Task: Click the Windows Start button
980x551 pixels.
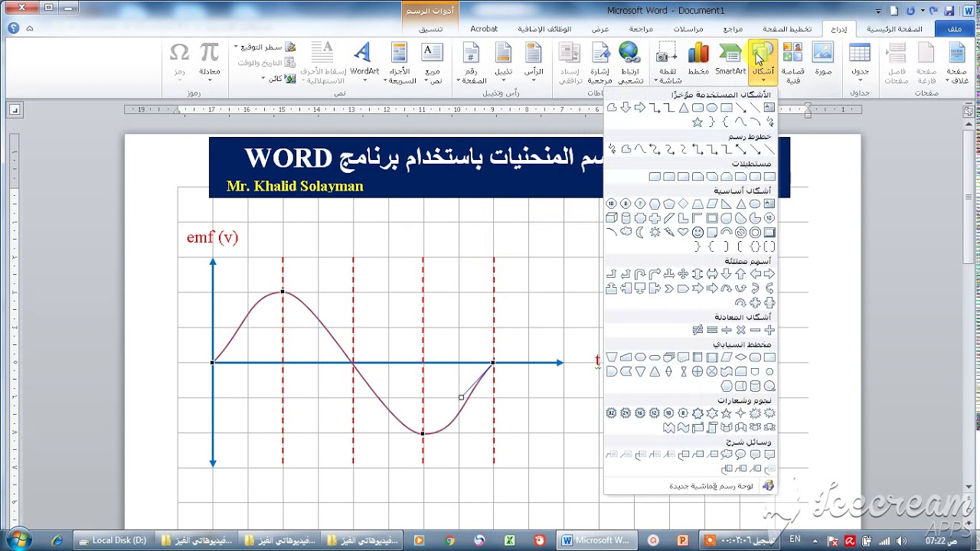Action: 18,540
